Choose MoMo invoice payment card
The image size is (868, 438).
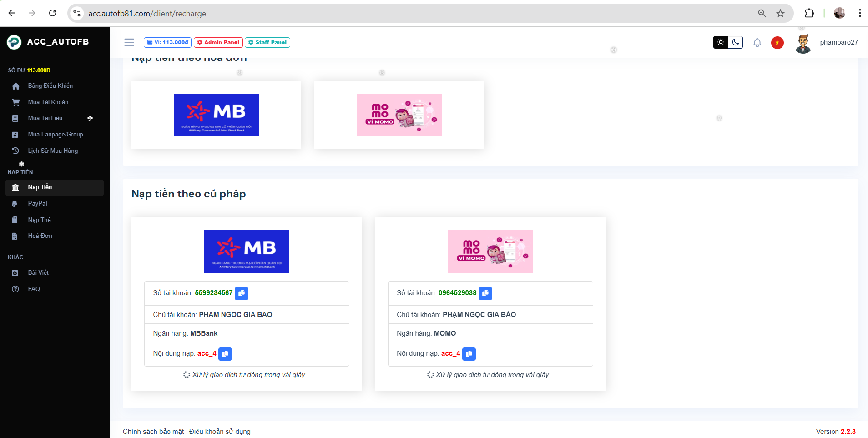coord(399,115)
